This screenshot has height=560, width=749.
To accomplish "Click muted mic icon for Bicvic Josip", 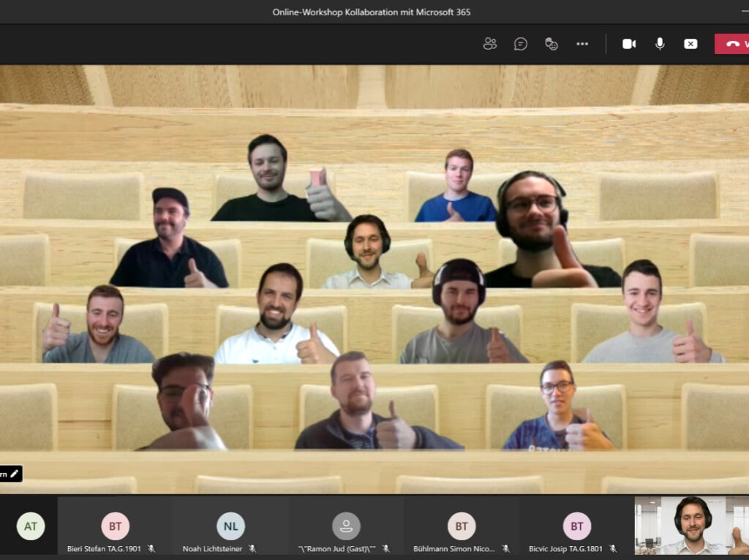I will [613, 549].
